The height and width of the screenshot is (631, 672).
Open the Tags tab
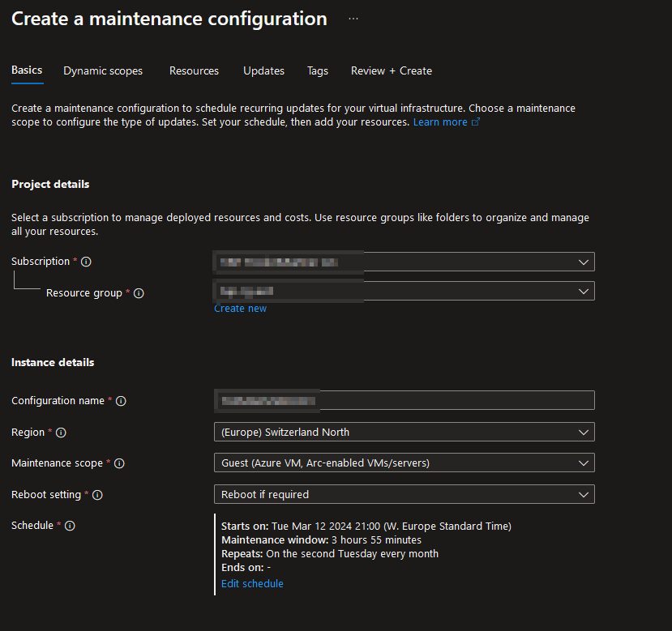coord(318,70)
